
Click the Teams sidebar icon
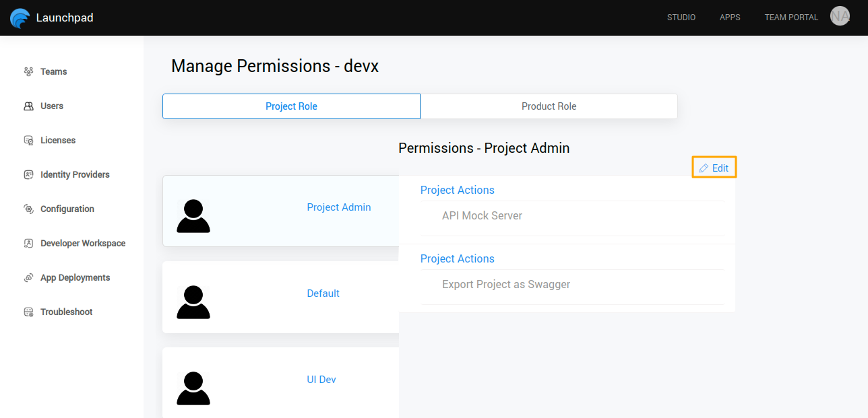28,72
